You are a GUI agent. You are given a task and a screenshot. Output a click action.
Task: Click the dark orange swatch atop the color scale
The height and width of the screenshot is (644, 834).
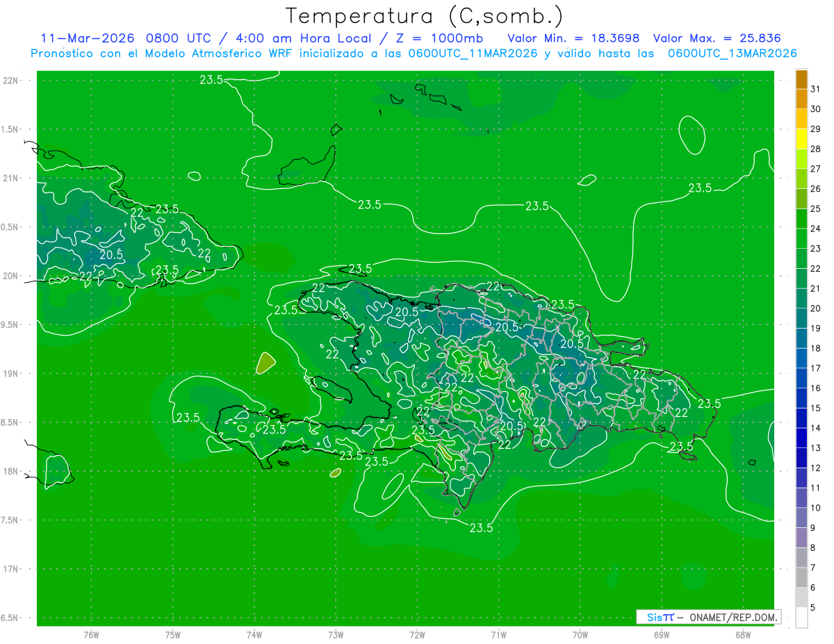tap(801, 80)
